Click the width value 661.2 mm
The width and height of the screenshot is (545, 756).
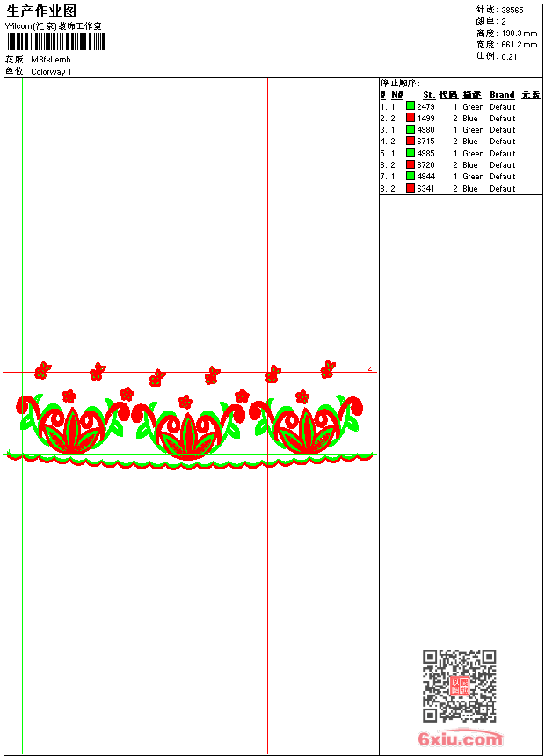[x=519, y=45]
